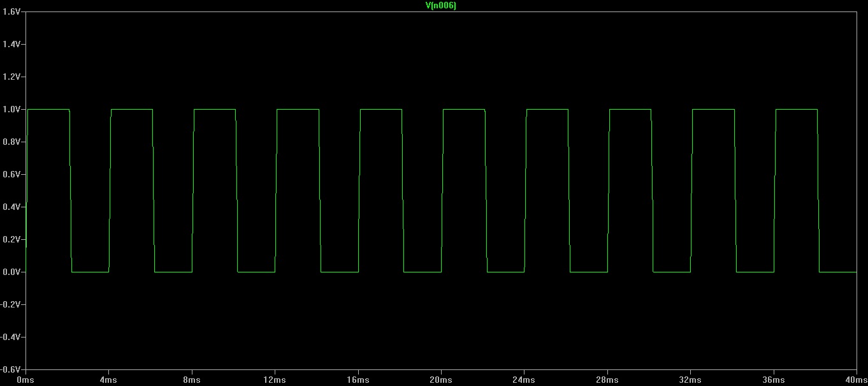Click the -0.2V vertical axis label
The image size is (868, 386).
pos(10,304)
